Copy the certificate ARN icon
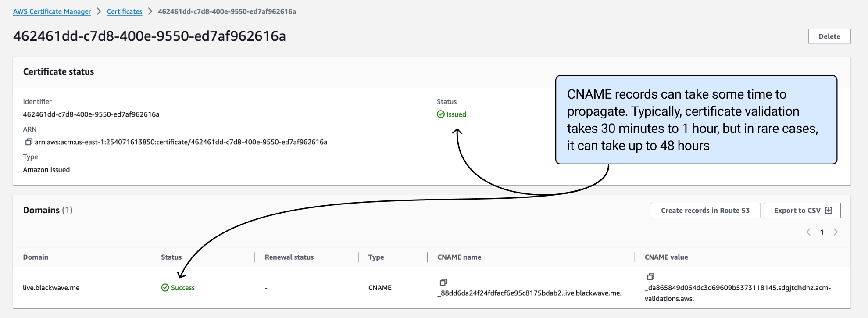Screen dimensions: 868x318 [29, 142]
